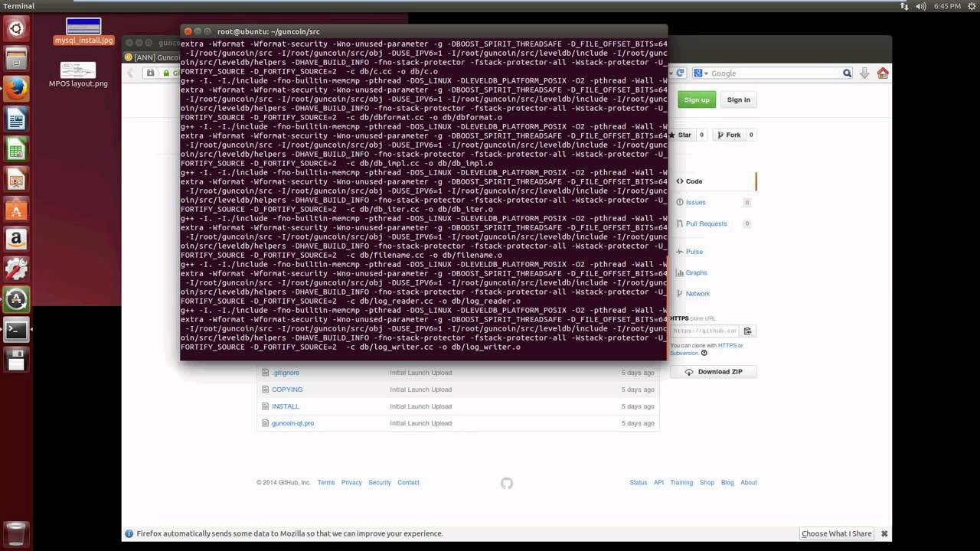The width and height of the screenshot is (980, 551).
Task: Open the Ubuntu Dash home launcher
Action: (16, 29)
